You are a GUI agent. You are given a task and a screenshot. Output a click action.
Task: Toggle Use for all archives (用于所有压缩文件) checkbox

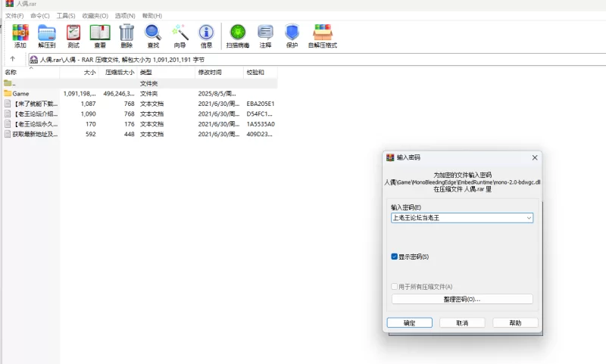[x=394, y=286]
